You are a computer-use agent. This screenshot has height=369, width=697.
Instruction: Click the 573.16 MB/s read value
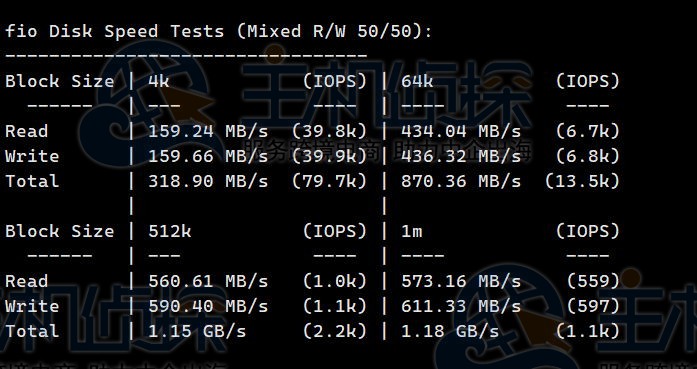pos(461,281)
